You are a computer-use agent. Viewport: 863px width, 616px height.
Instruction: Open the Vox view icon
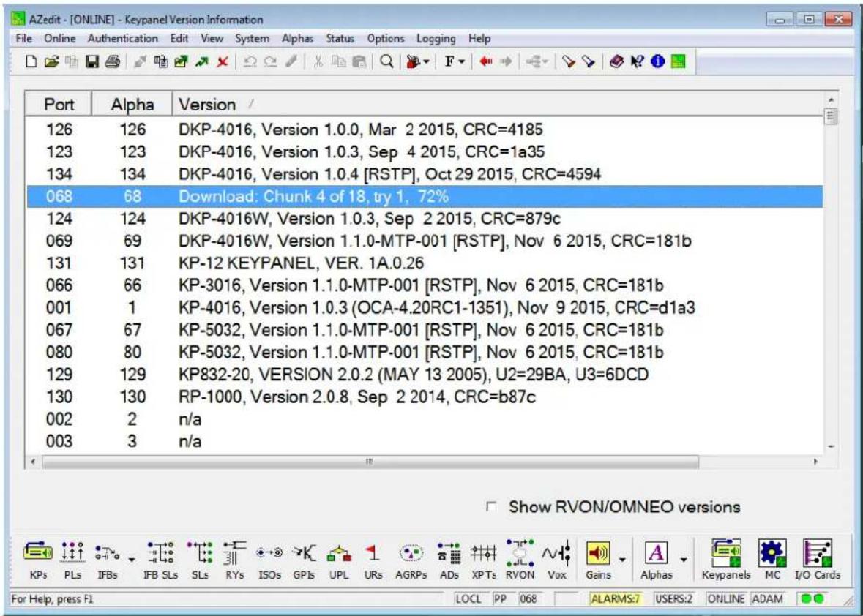(x=557, y=560)
